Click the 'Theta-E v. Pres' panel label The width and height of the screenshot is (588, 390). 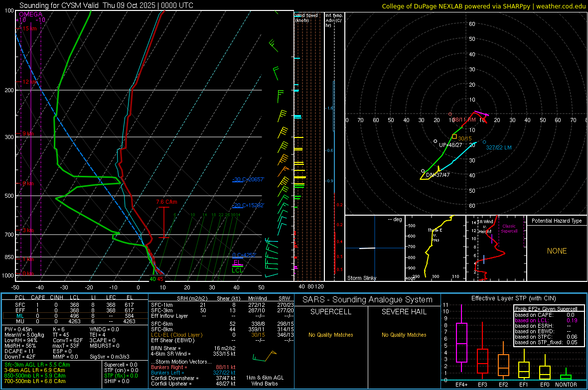coord(435,235)
